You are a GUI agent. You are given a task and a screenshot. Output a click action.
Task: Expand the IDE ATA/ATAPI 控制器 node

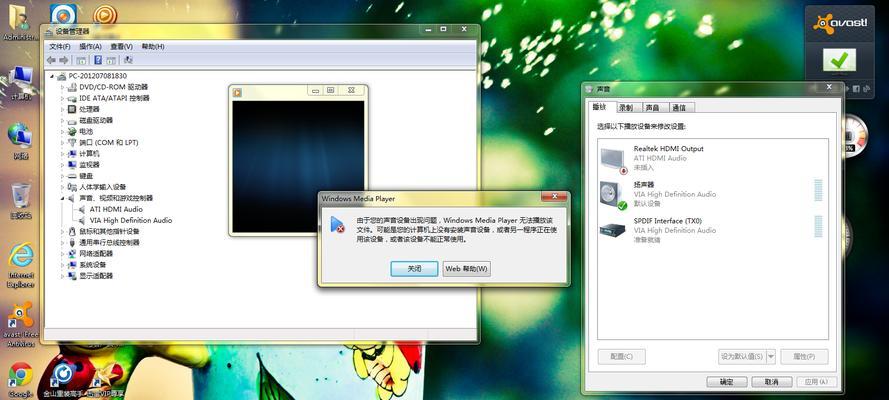pos(63,99)
